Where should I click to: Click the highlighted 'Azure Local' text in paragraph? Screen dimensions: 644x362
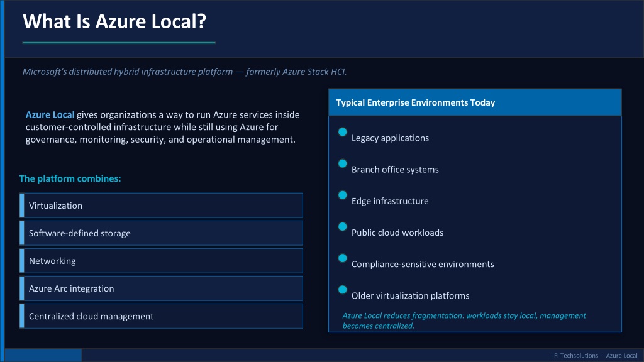50,114
